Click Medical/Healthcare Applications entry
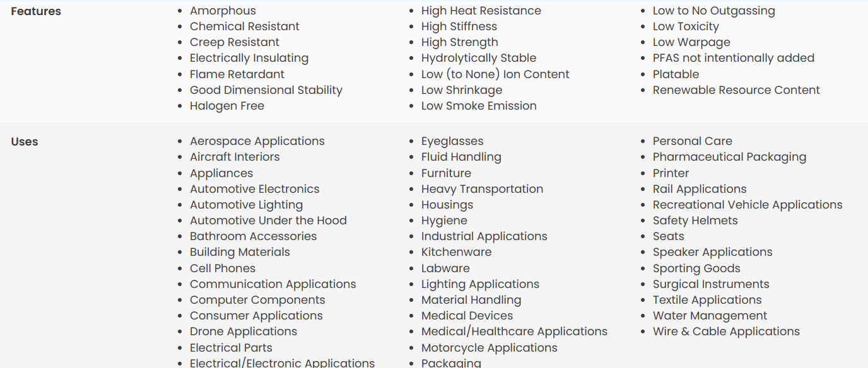 [514, 331]
